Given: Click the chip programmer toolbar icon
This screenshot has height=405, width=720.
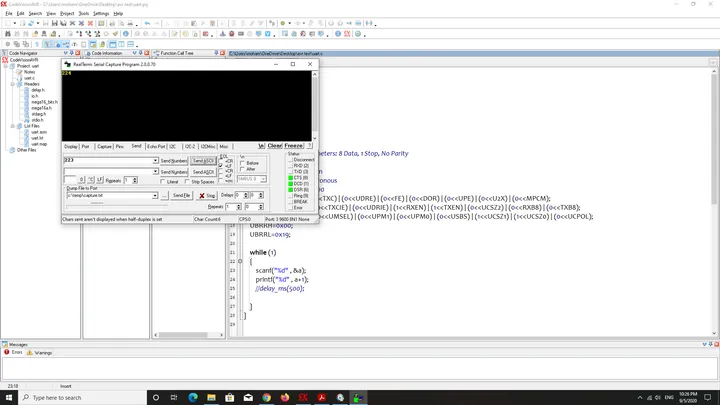Looking at the screenshot, I should [241, 34].
